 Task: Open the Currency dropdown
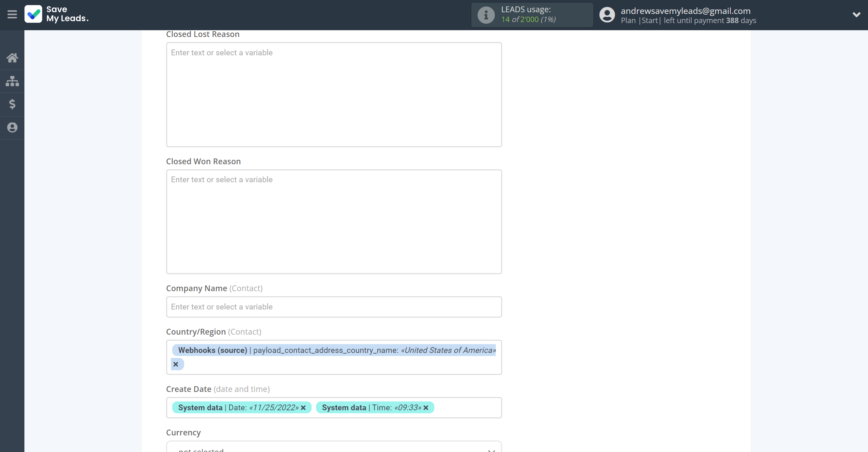[334, 447]
